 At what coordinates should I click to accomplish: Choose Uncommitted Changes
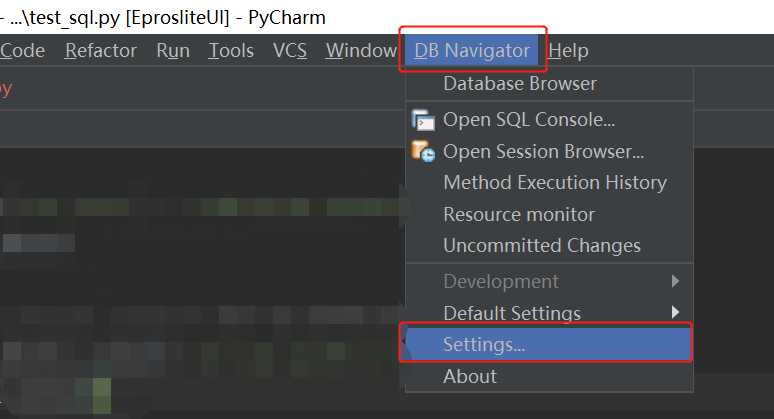(541, 245)
